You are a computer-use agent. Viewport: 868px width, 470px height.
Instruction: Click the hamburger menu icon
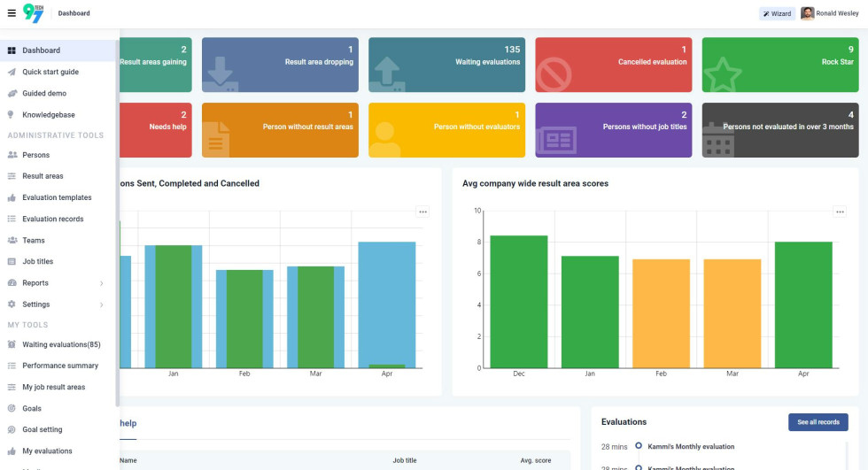pos(12,13)
